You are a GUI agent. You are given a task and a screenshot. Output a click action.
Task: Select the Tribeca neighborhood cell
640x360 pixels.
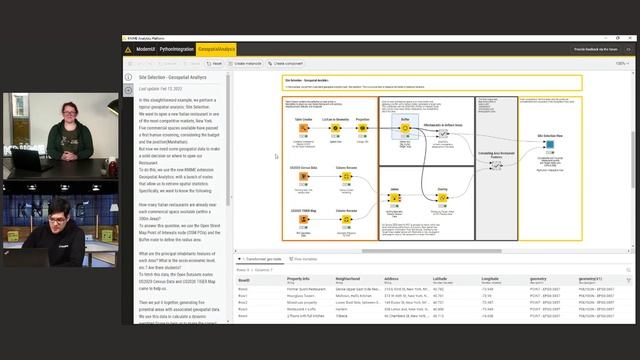[x=341, y=316]
